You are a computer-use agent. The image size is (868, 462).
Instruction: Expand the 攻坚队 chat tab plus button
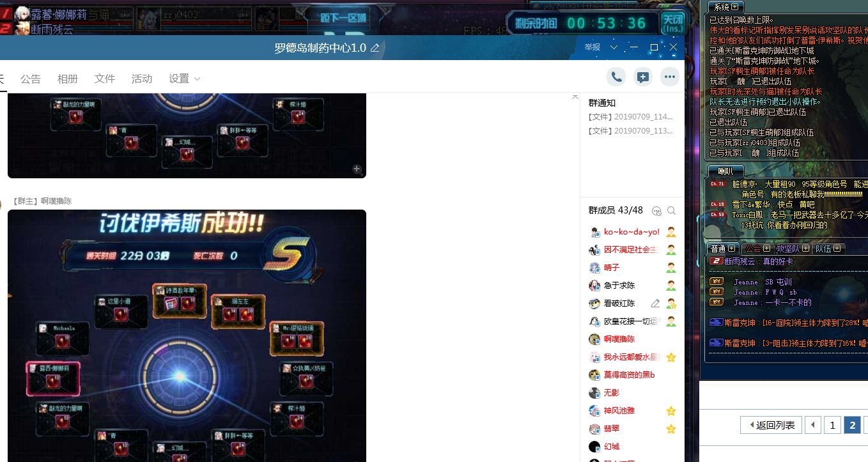pyautogui.click(x=805, y=249)
